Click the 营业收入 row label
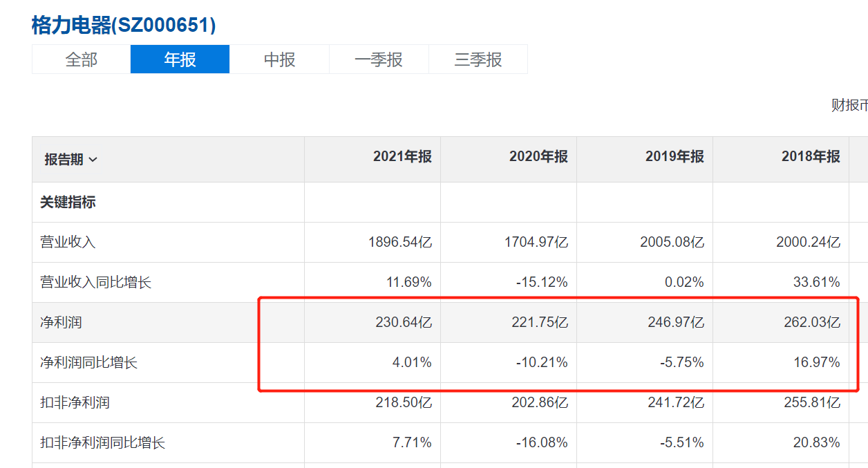 tap(68, 242)
